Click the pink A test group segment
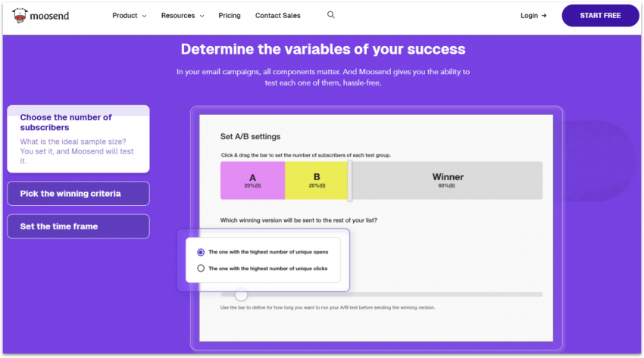Viewport: 644px width, 358px height. (x=252, y=180)
